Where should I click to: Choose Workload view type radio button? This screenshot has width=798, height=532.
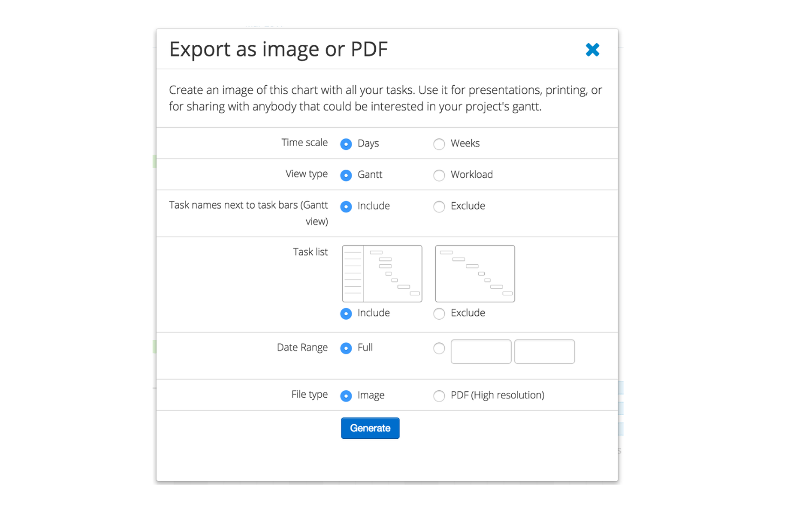click(x=439, y=175)
